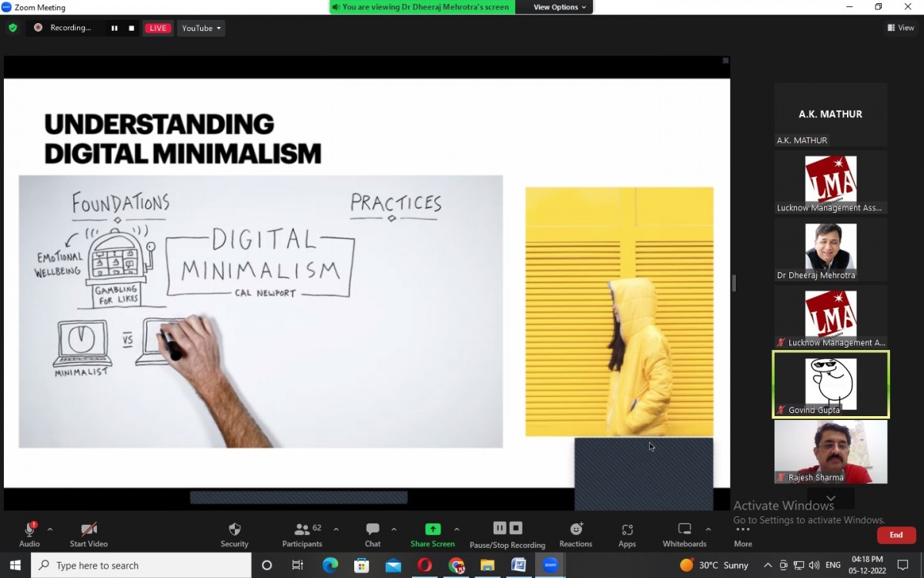This screenshot has width=924, height=578.
Task: Stop recording using top-left stop icon
Action: coord(131,29)
